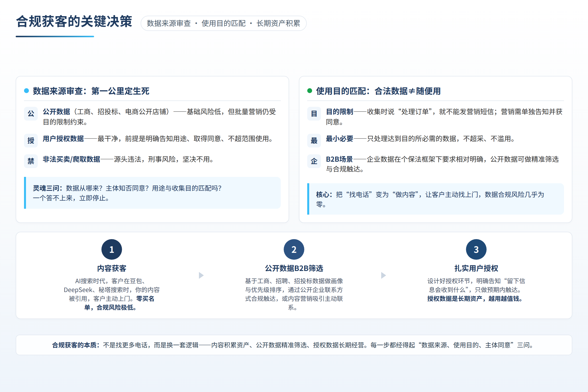Screen dimensions: 588x392
Task: Click the 公 icon badge beside 公开数据
Action: click(x=31, y=114)
